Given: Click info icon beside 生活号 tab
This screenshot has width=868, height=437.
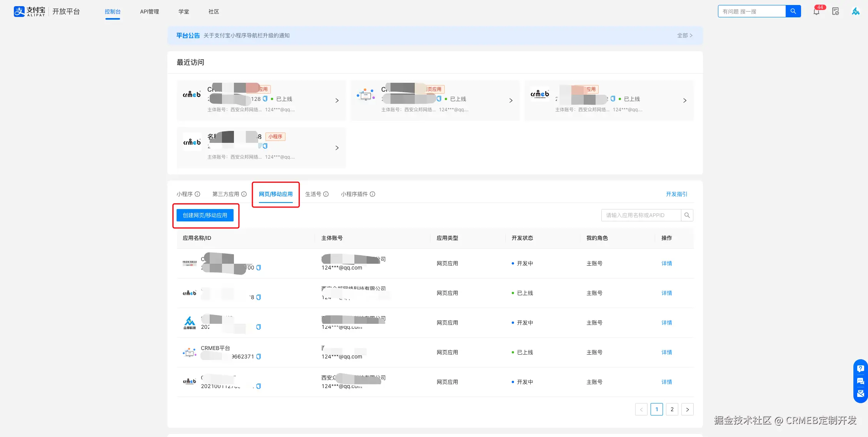Looking at the screenshot, I should (x=326, y=194).
